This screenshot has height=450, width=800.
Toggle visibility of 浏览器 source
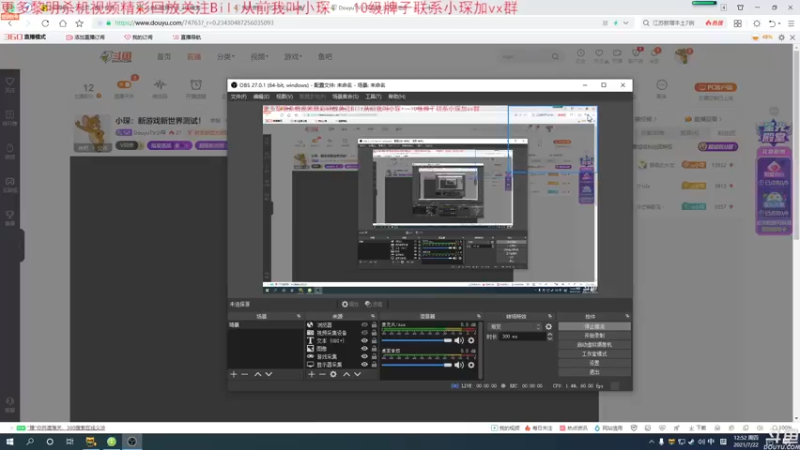pos(364,324)
